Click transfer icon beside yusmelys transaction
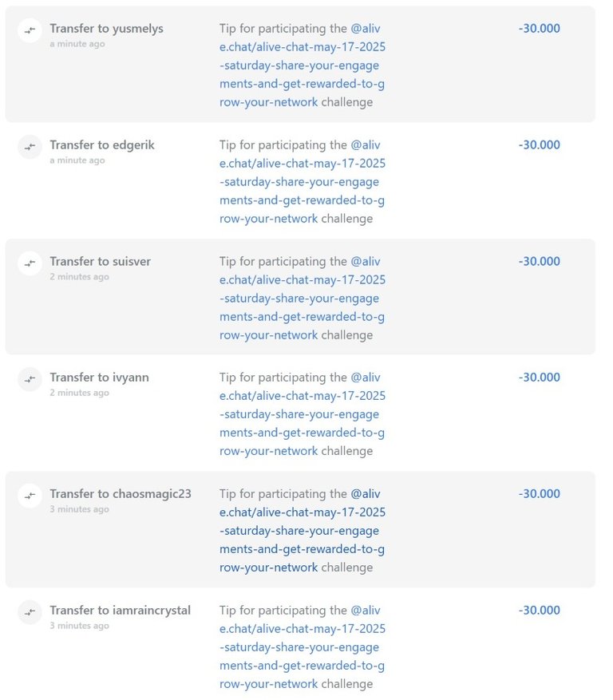Viewport: 613px width, 700px height. click(30, 30)
